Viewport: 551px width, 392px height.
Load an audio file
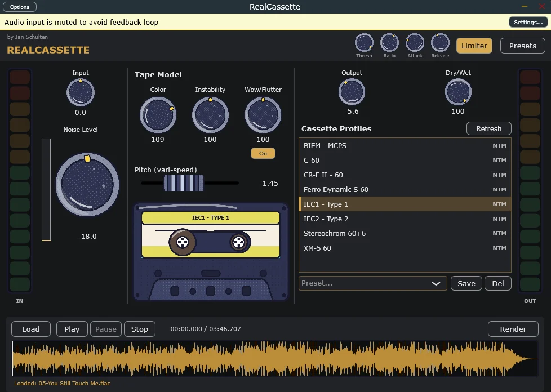click(x=31, y=329)
